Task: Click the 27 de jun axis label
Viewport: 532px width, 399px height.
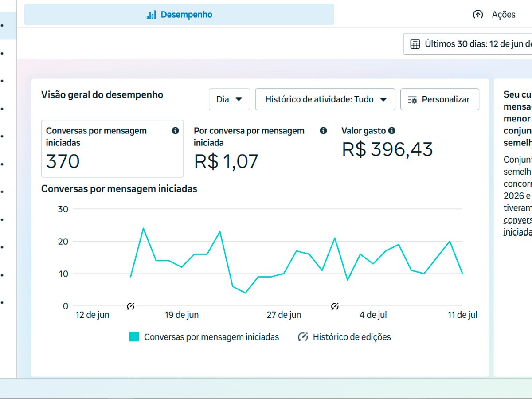Action: point(284,315)
